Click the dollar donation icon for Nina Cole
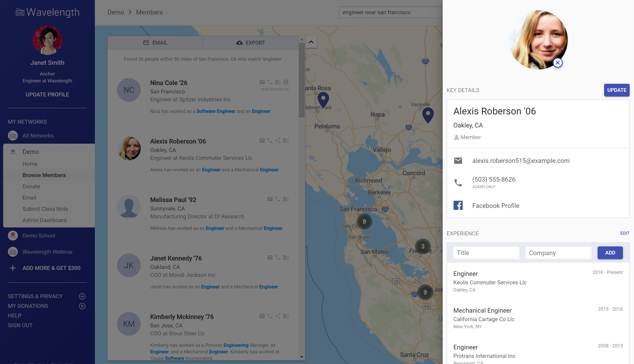Viewport: 634px width, 364px height. [286, 82]
